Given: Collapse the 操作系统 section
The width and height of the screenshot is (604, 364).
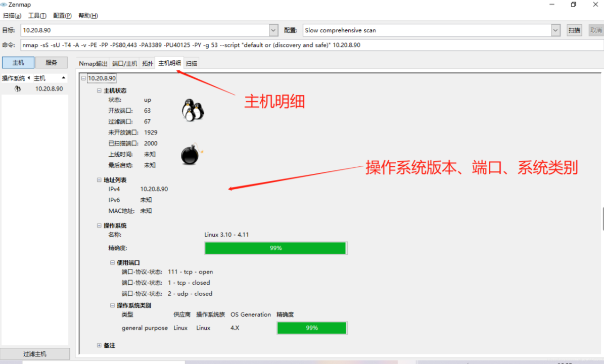Looking at the screenshot, I should coord(99,225).
